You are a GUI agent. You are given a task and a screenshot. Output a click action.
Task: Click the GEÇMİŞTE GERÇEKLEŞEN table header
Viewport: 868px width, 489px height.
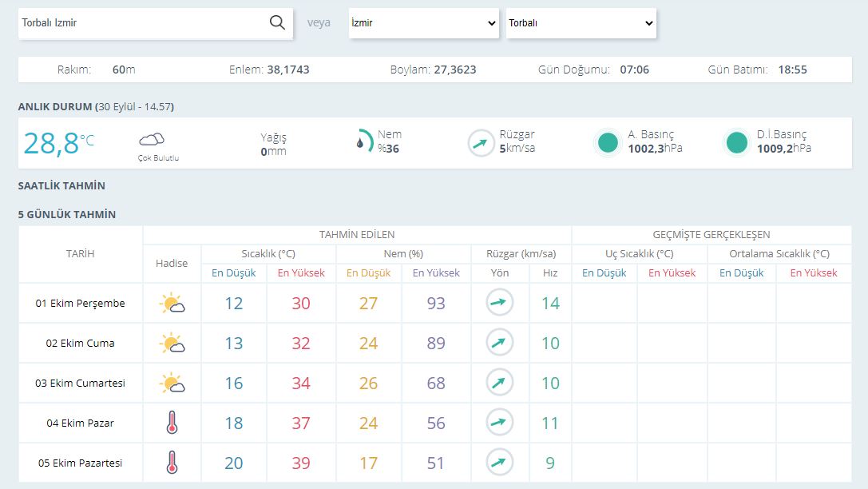point(711,235)
